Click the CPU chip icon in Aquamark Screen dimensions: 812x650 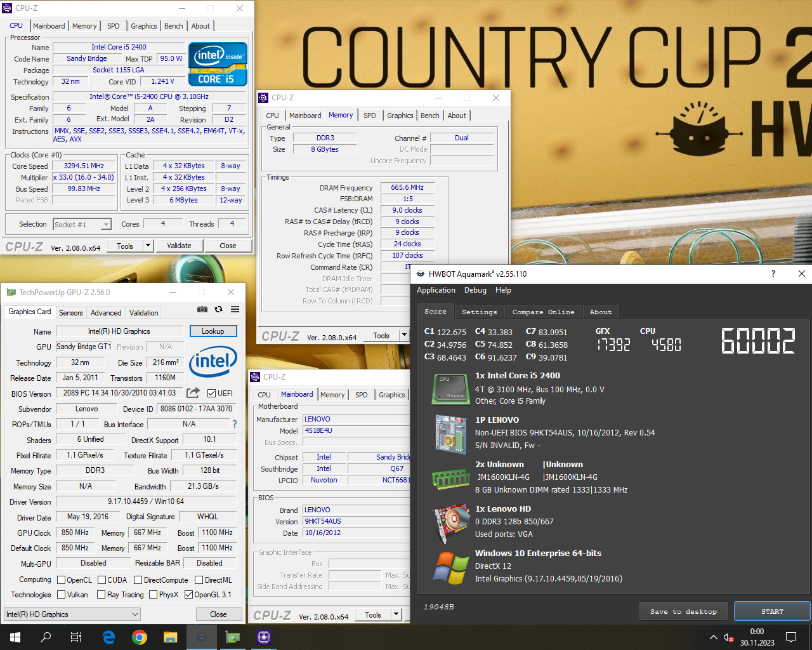450,388
